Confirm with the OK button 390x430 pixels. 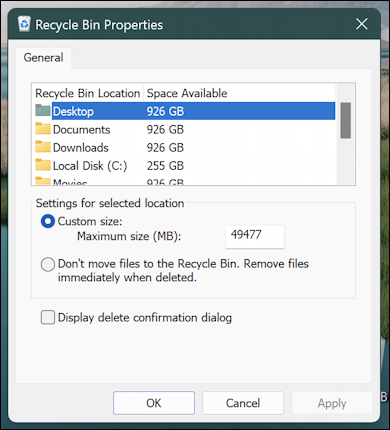[154, 403]
